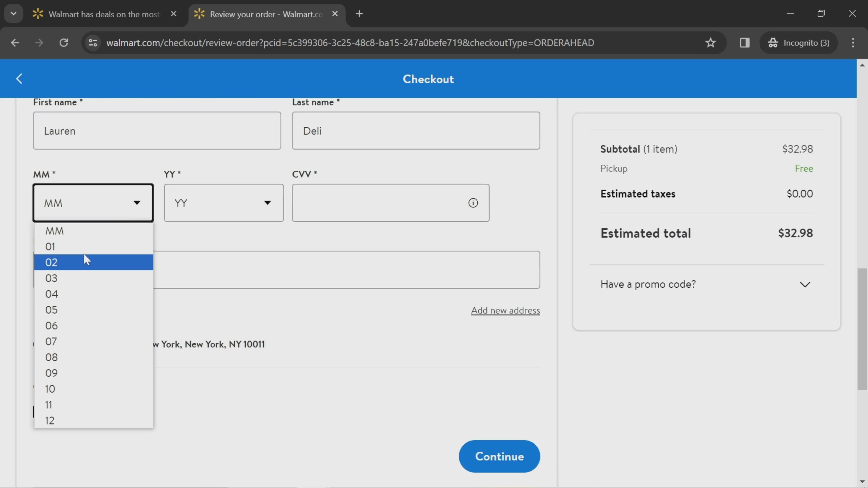The width and height of the screenshot is (868, 488).
Task: Choose month 01 from the list
Action: 94,246
